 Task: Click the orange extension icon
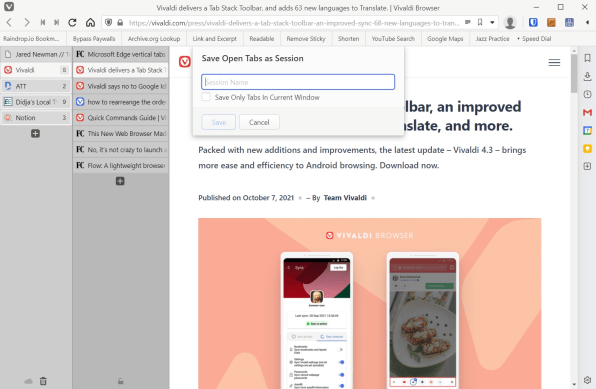tap(551, 23)
